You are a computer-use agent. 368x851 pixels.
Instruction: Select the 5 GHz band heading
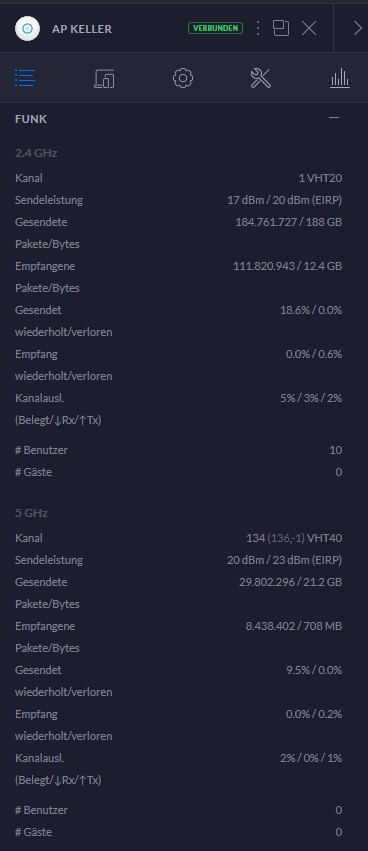(31, 513)
